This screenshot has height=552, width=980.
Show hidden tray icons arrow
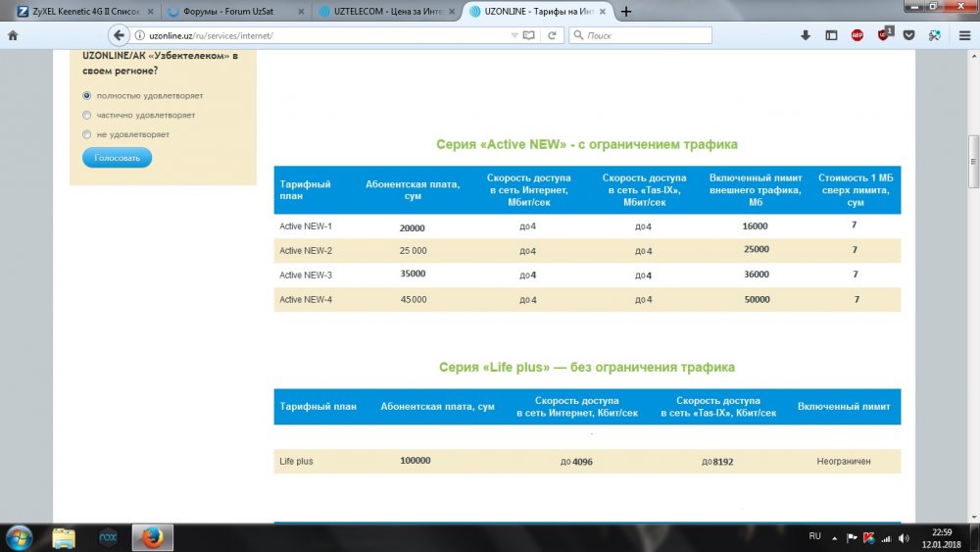click(x=834, y=538)
